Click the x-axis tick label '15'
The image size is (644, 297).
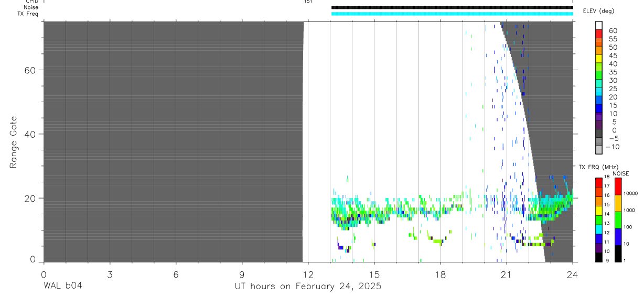pos(374,274)
